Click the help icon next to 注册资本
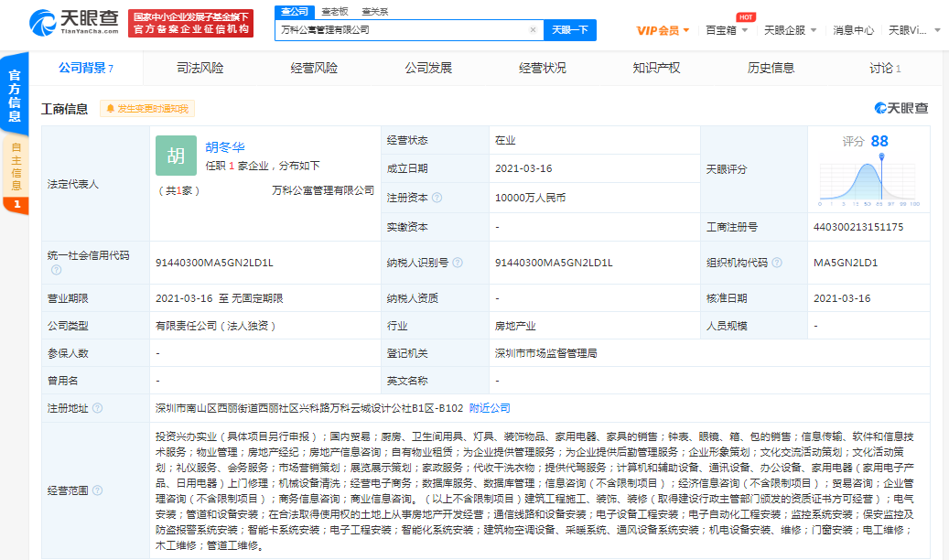This screenshot has width=949, height=560. click(437, 198)
